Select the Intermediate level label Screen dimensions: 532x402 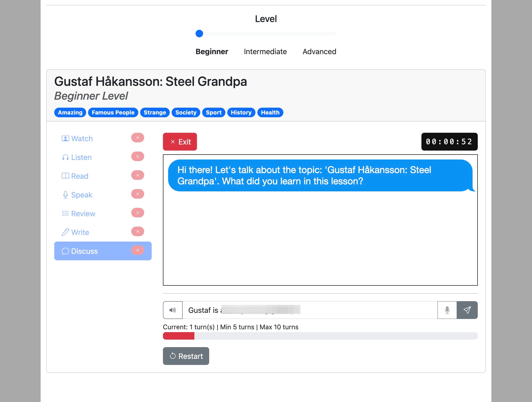265,51
